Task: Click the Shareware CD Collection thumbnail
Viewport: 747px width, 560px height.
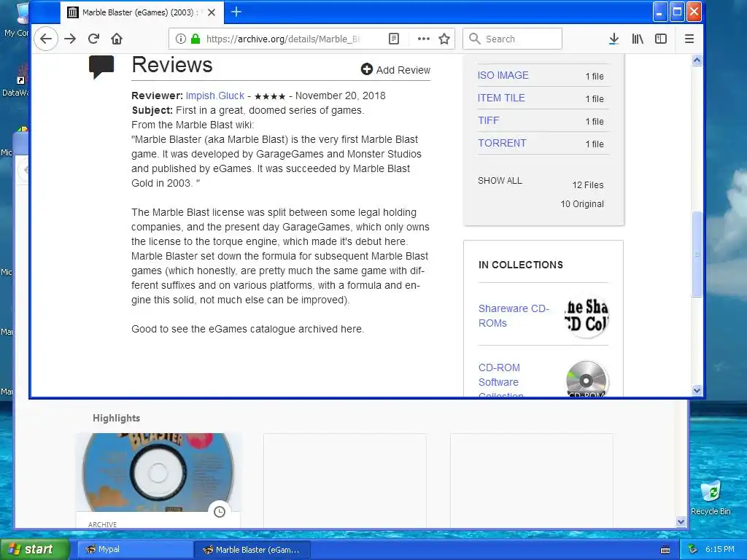Action: pyautogui.click(x=587, y=316)
